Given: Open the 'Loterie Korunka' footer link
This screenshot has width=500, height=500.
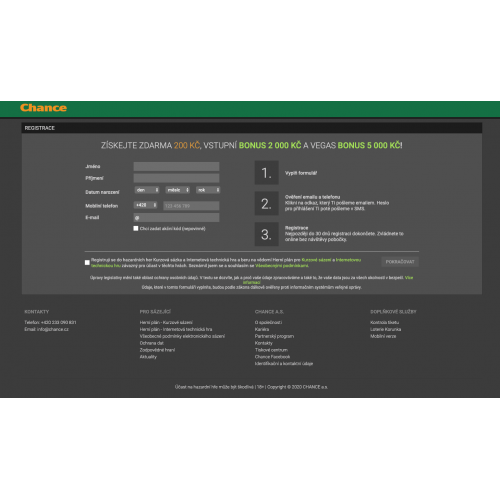Looking at the screenshot, I should (x=386, y=329).
